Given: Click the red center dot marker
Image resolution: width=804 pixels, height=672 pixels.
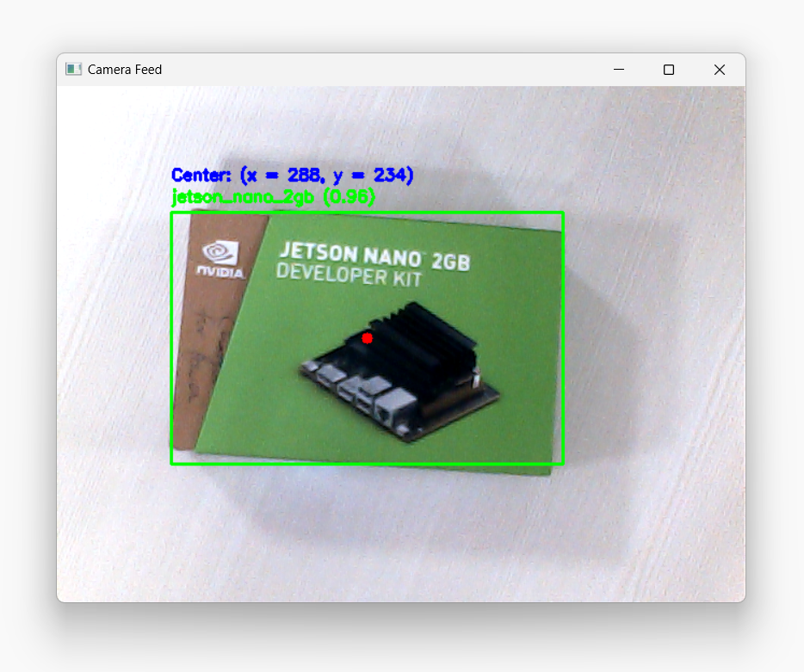Looking at the screenshot, I should click(367, 338).
